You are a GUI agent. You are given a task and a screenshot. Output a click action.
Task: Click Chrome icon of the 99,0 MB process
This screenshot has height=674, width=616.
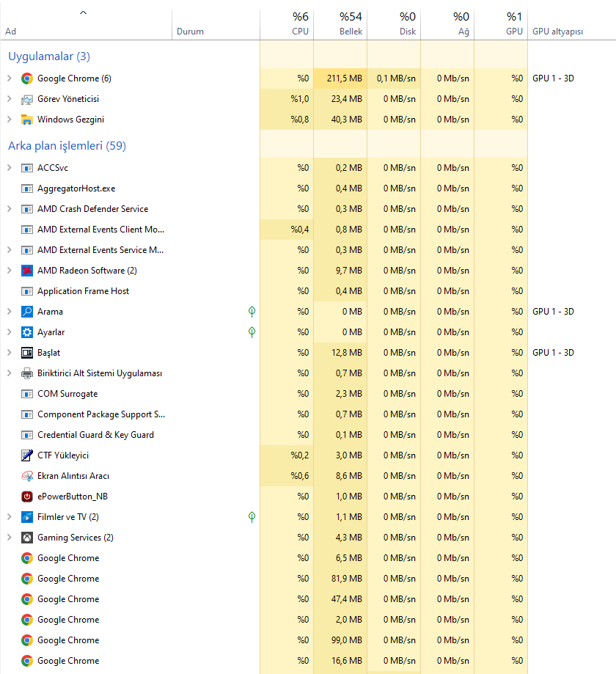pyautogui.click(x=27, y=640)
